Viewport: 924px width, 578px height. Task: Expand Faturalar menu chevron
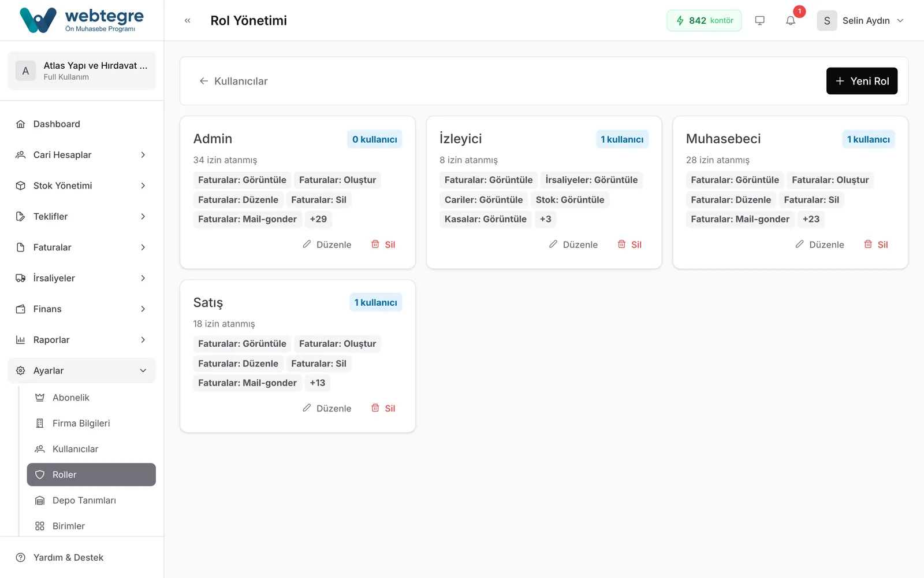pyautogui.click(x=143, y=247)
